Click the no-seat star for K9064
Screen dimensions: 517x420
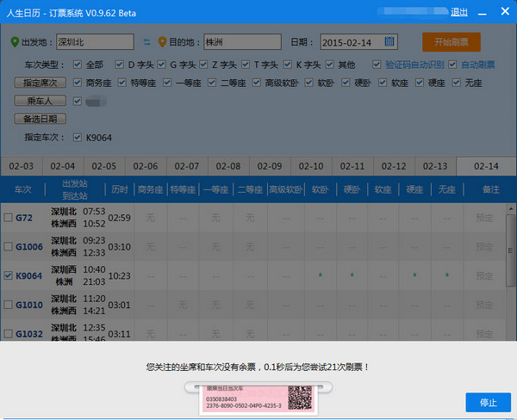pos(446,275)
